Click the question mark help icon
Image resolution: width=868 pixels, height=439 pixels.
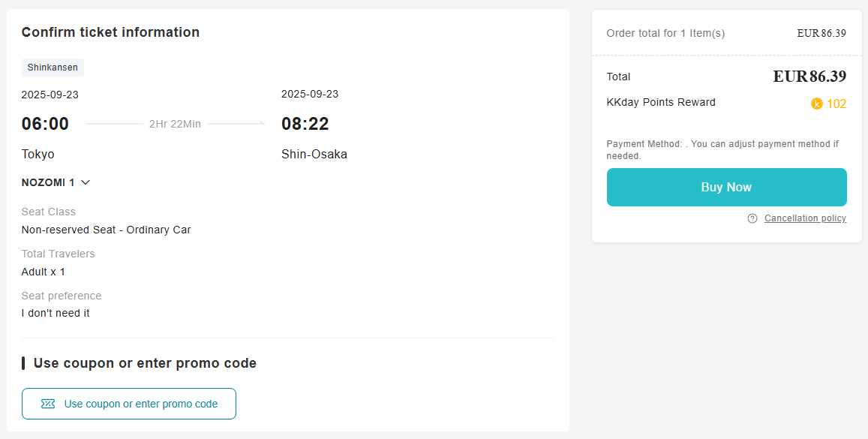752,218
